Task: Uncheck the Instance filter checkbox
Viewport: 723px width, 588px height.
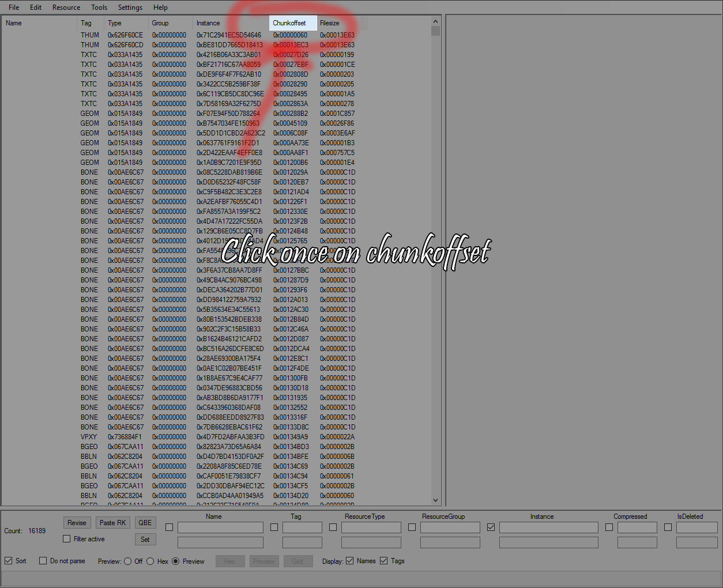Action: [x=491, y=527]
